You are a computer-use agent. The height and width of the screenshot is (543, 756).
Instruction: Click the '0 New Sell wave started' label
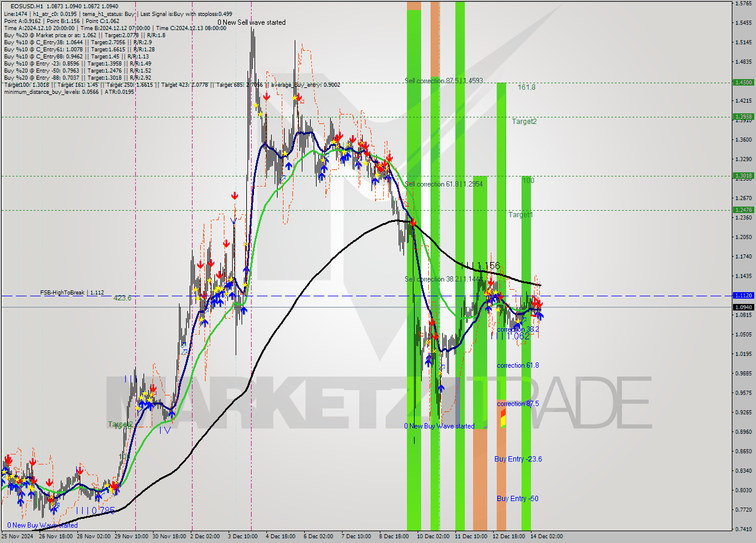click(x=252, y=22)
